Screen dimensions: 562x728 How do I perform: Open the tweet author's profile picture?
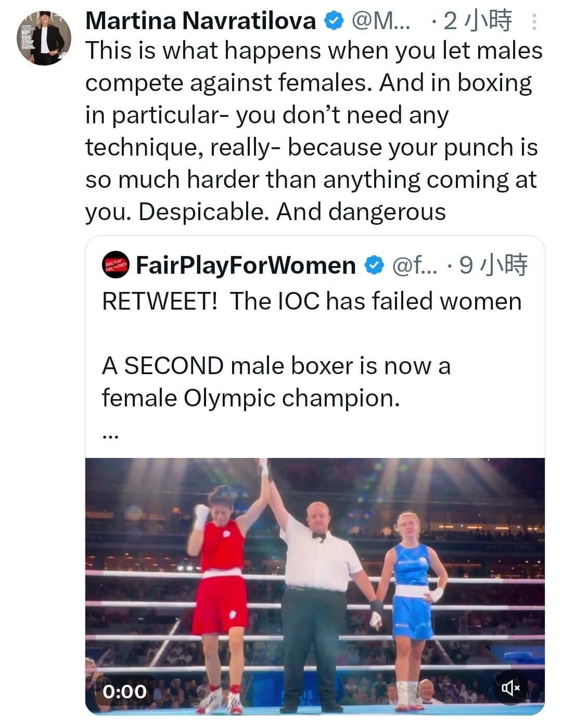[44, 37]
